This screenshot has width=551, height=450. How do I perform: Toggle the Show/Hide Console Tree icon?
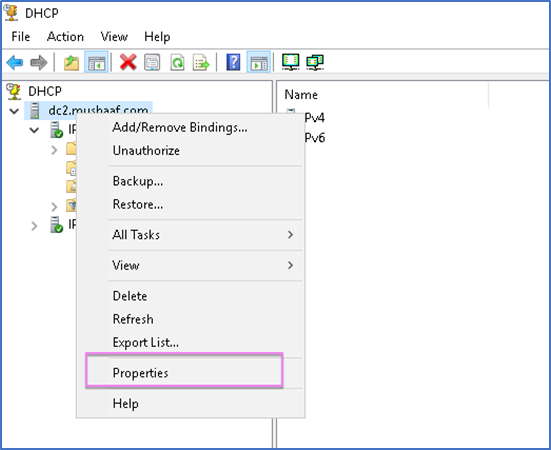[x=96, y=63]
